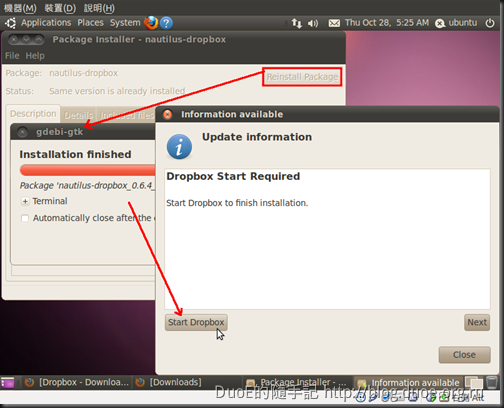504x408 pixels.
Task: Click Reinstall Package in Package Installer
Action: (x=302, y=77)
